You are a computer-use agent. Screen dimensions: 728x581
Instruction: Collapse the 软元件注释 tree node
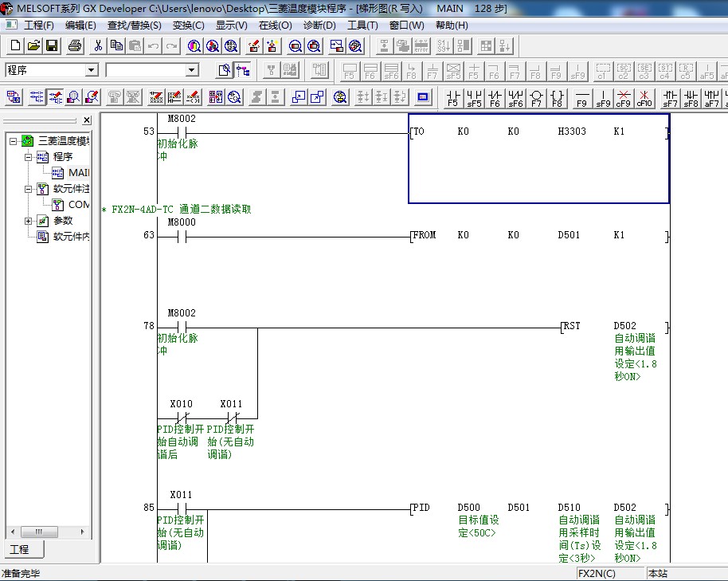(29, 189)
